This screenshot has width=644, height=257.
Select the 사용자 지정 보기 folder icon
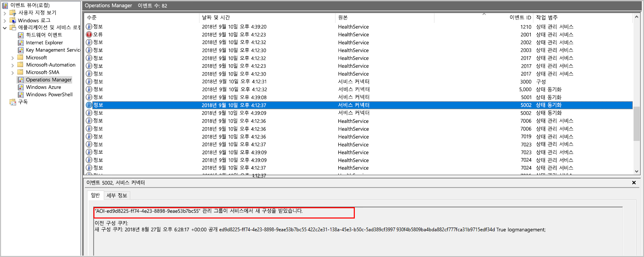tap(13, 13)
